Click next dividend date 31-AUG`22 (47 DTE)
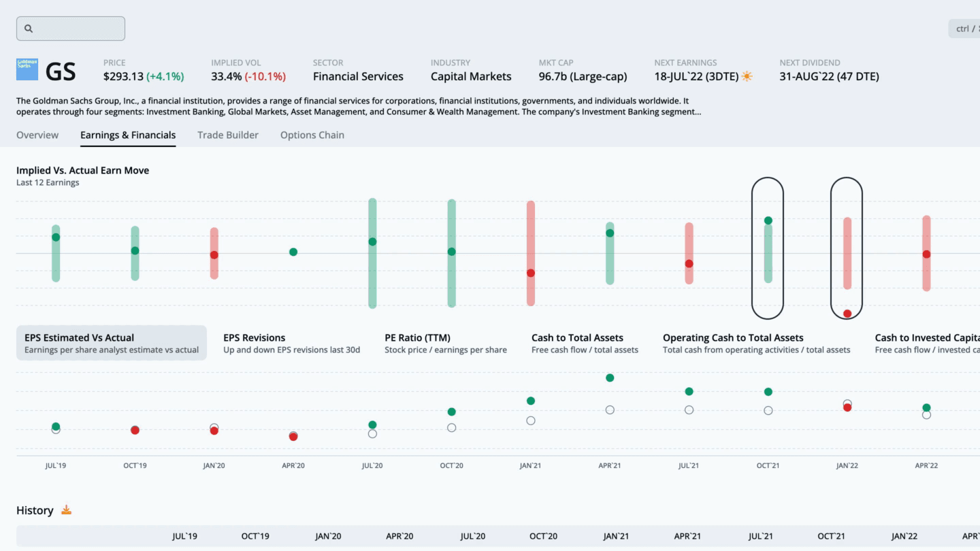Screen dimensions: 980x551 tap(829, 76)
